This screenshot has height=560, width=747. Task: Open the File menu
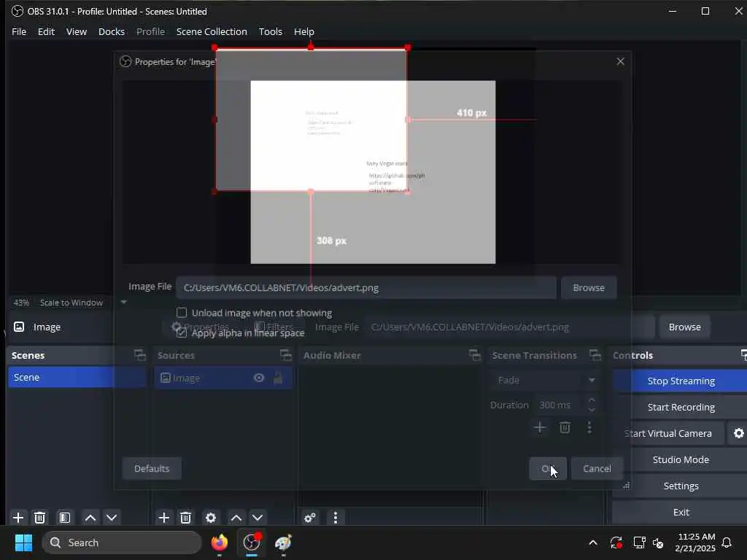tap(19, 31)
